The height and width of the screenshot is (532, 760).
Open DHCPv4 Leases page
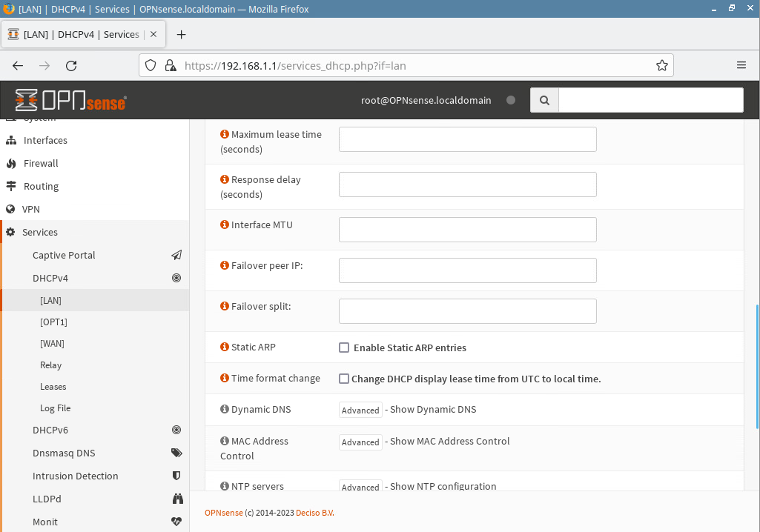[x=53, y=387]
